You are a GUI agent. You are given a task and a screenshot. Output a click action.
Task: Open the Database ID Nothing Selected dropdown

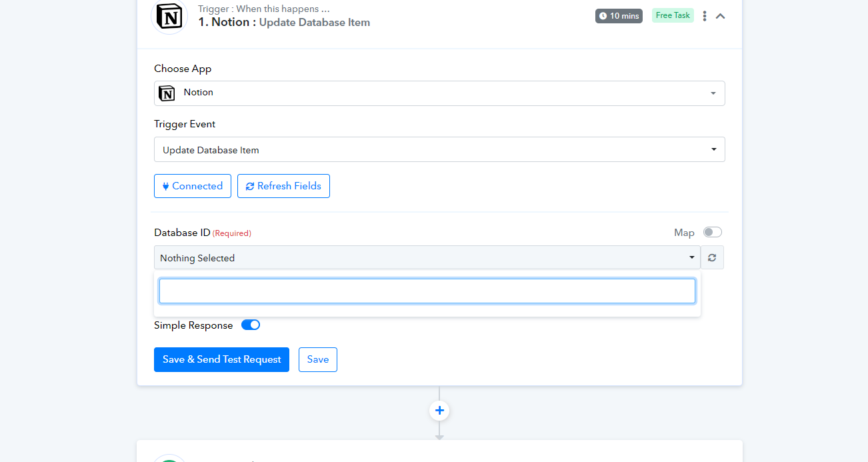pyautogui.click(x=427, y=257)
